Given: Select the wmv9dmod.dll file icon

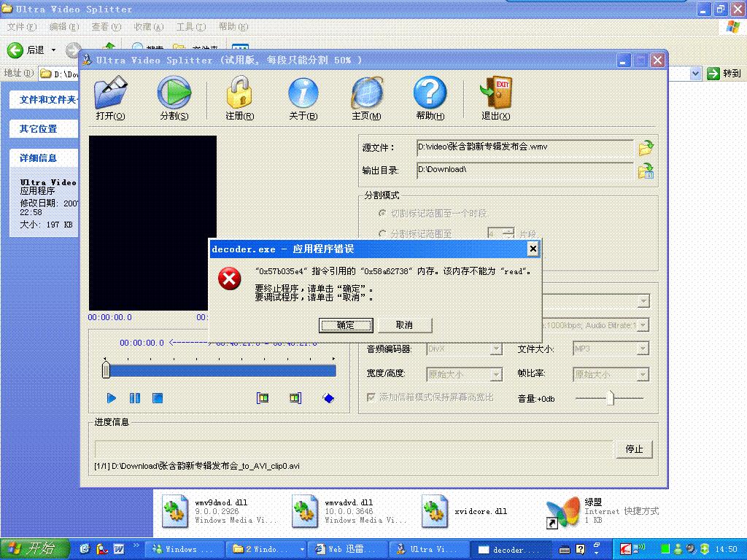Looking at the screenshot, I should click(175, 511).
